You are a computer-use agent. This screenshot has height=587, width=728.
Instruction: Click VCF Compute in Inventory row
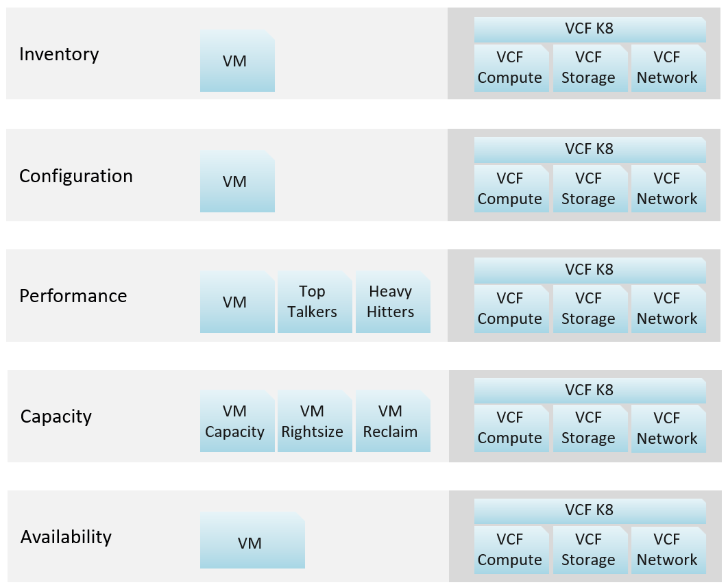click(511, 68)
